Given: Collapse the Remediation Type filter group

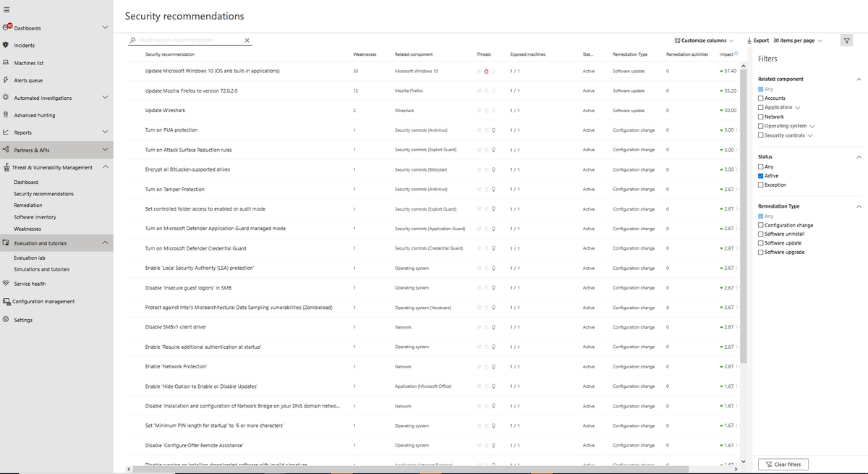Looking at the screenshot, I should click(859, 206).
